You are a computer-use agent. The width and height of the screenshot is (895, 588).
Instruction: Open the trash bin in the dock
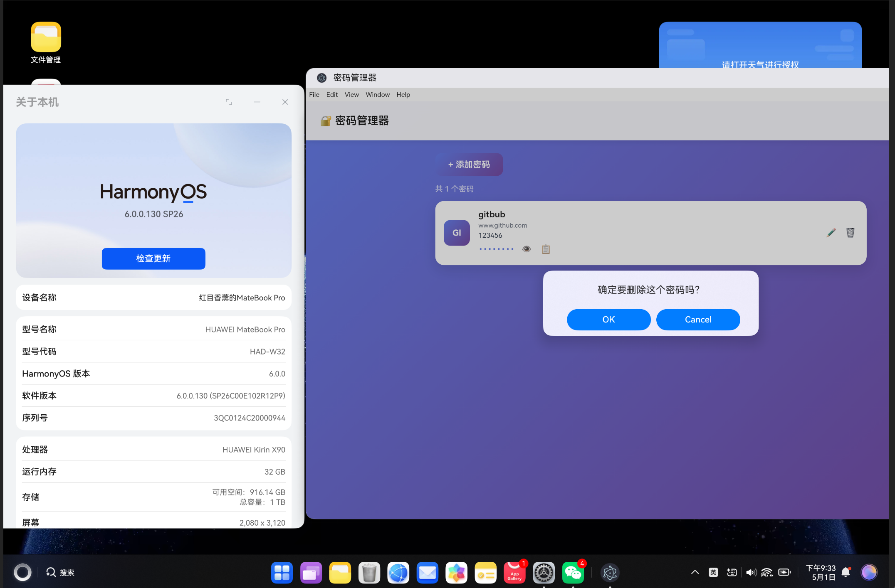pos(369,573)
